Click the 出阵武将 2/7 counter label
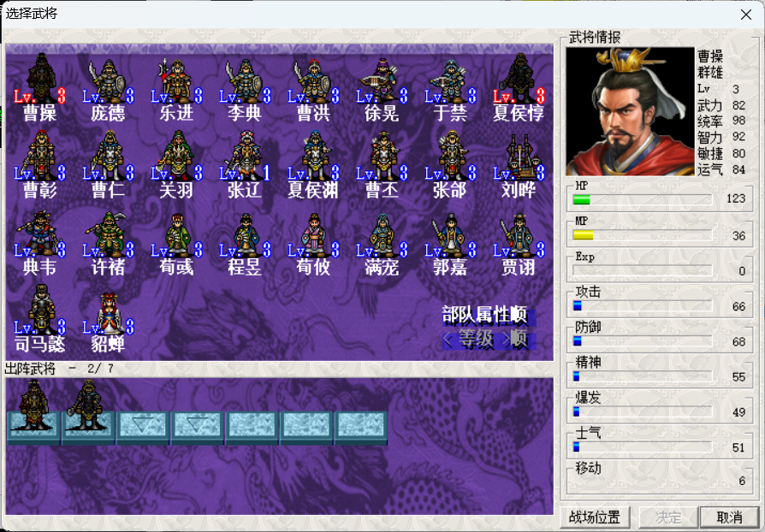The image size is (765, 532). point(59,369)
